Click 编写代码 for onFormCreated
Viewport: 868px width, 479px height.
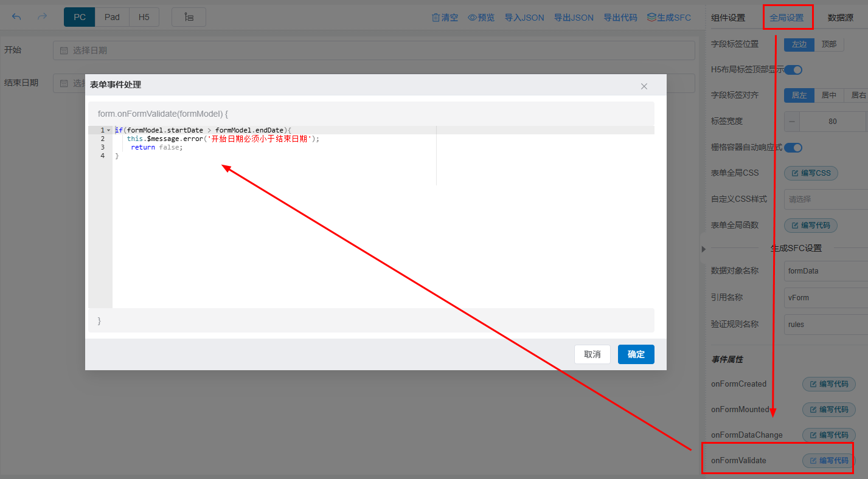pyautogui.click(x=829, y=384)
